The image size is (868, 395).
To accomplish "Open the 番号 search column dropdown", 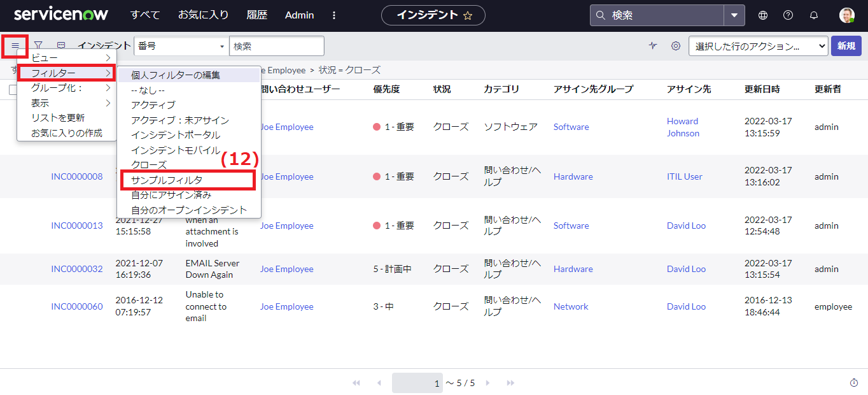I will coord(181,45).
